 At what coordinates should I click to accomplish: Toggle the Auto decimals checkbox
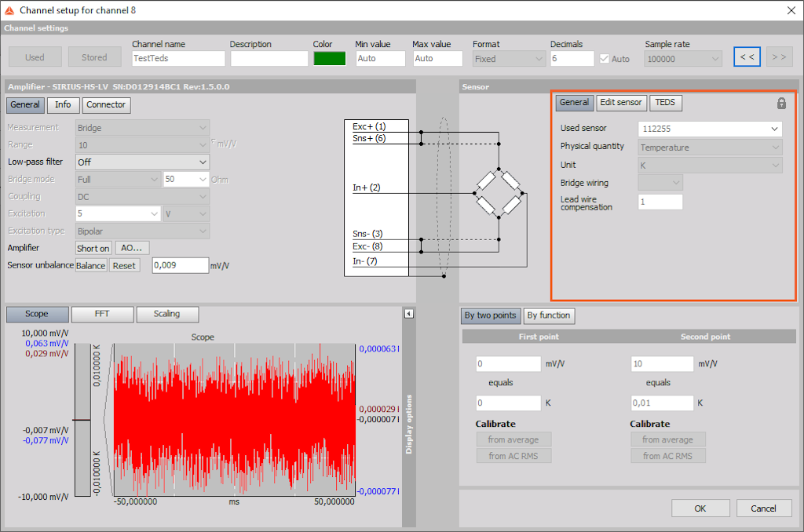pos(605,59)
